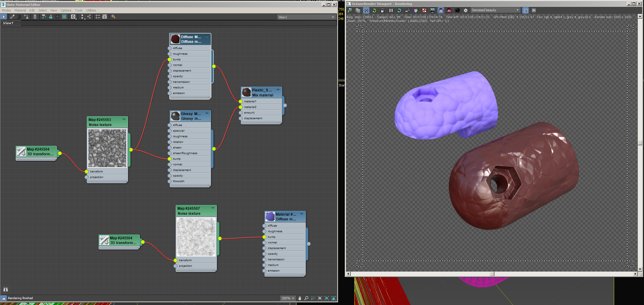
Task: Collapse the Map #245503 Noise texture node
Action: coord(124,119)
